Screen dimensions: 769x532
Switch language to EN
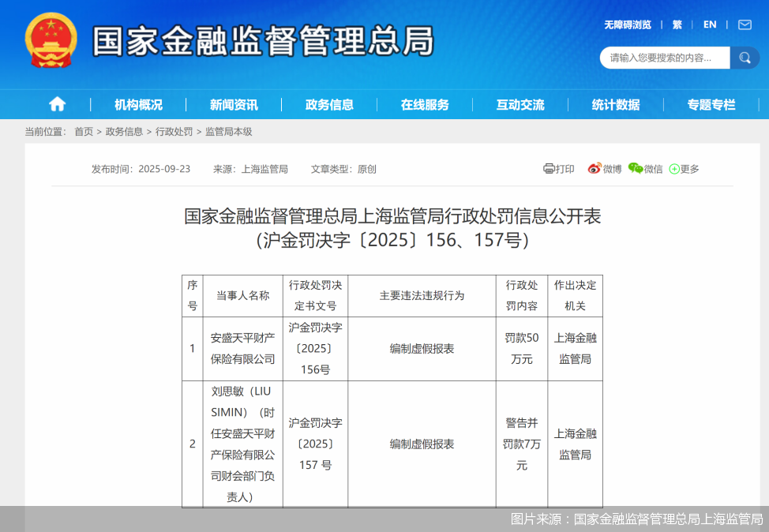[710, 24]
